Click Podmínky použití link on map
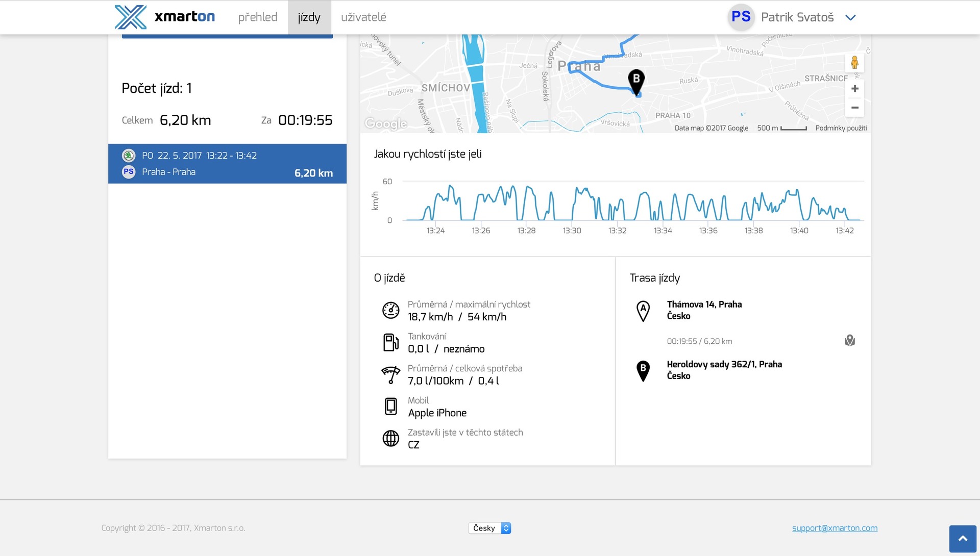 coord(841,128)
